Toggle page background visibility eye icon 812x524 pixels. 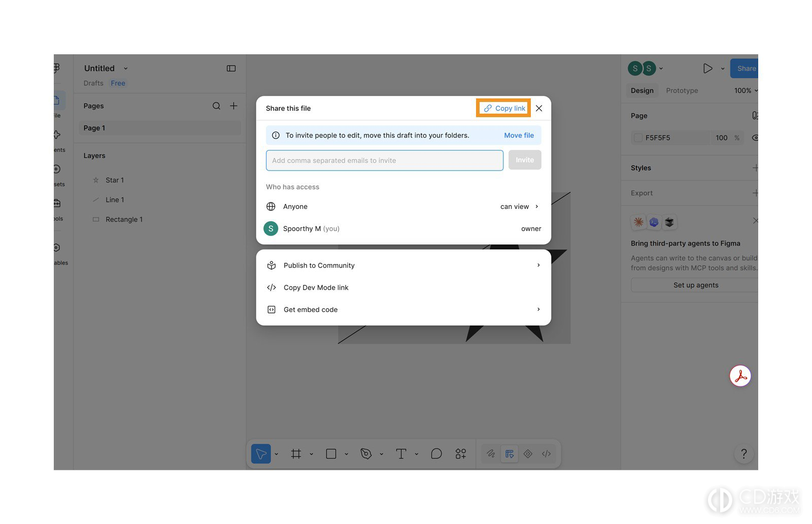click(755, 137)
